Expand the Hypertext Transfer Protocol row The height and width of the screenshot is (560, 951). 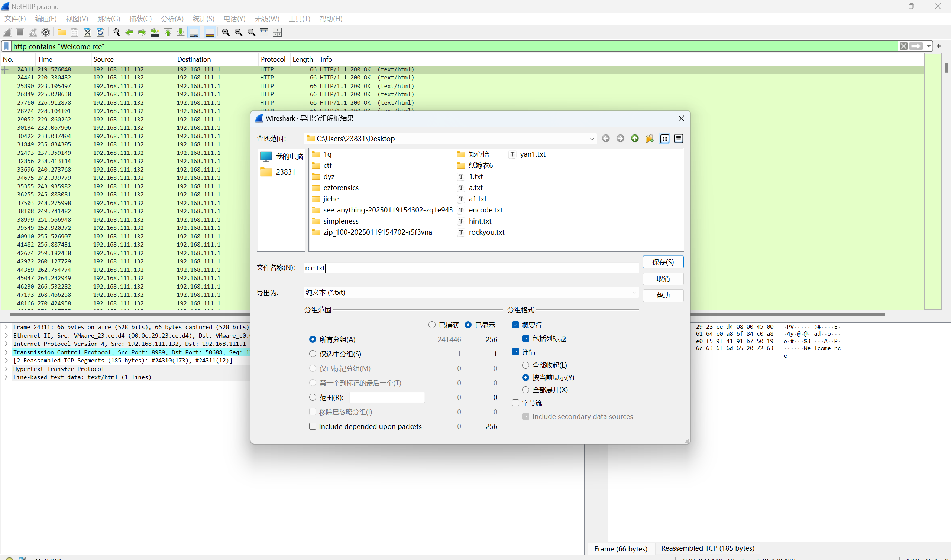click(x=6, y=369)
